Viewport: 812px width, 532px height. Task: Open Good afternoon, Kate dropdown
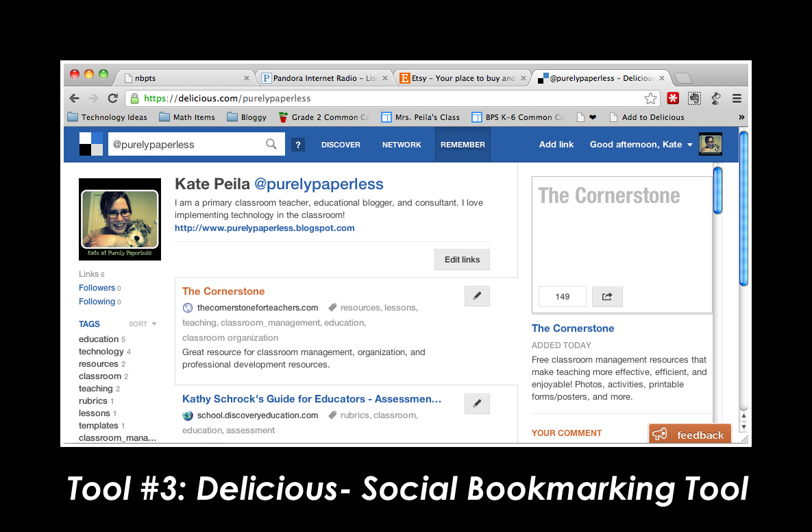click(641, 145)
